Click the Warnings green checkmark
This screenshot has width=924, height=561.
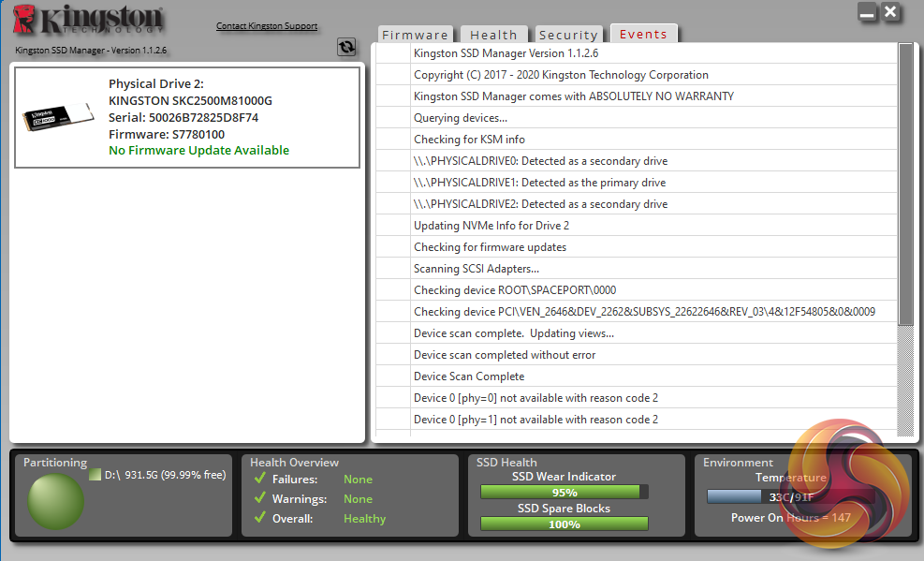point(260,498)
